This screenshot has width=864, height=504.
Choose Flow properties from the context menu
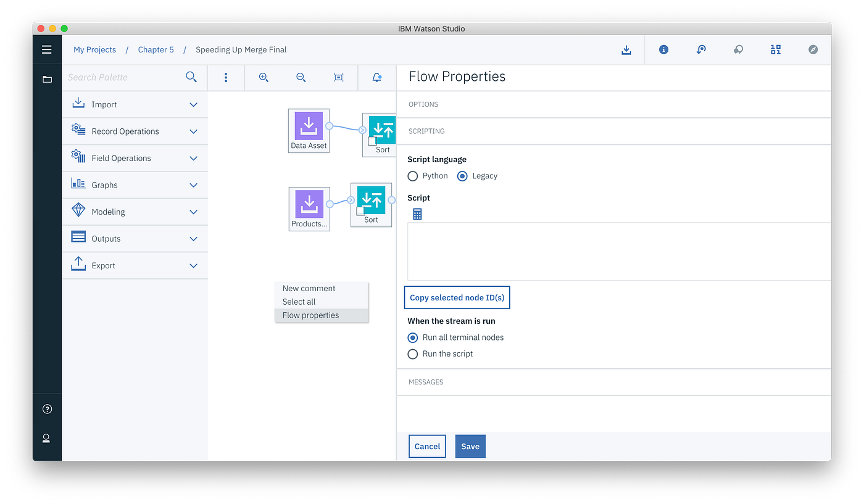coord(310,315)
